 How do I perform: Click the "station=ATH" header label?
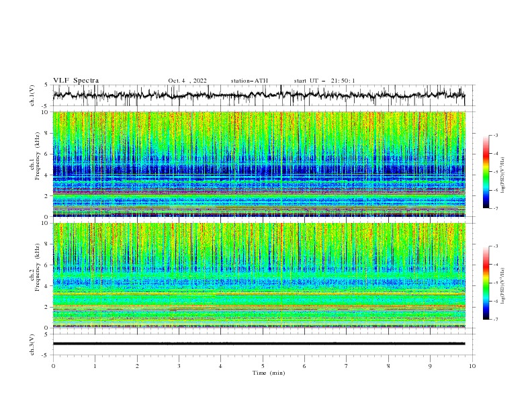pyautogui.click(x=249, y=81)
